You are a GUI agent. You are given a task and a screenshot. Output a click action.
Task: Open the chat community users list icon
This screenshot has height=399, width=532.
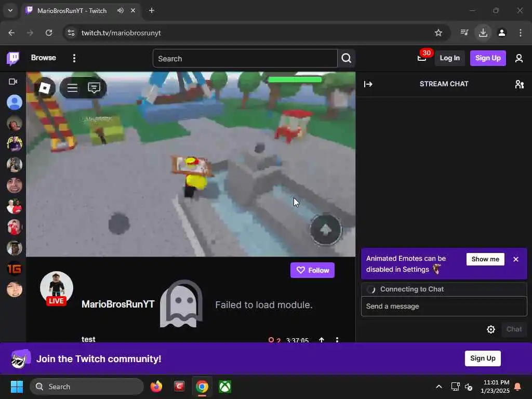tap(519, 84)
